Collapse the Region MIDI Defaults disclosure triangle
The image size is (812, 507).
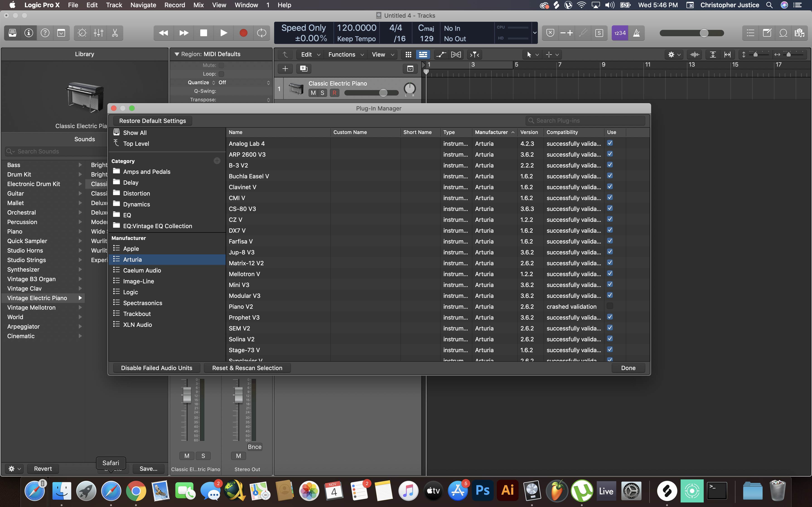pos(177,54)
